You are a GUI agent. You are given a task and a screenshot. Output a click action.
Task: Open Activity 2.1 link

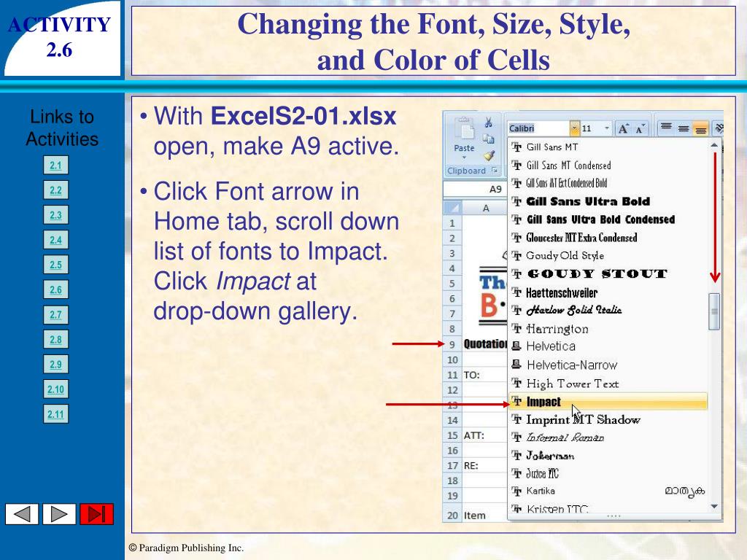click(x=55, y=166)
